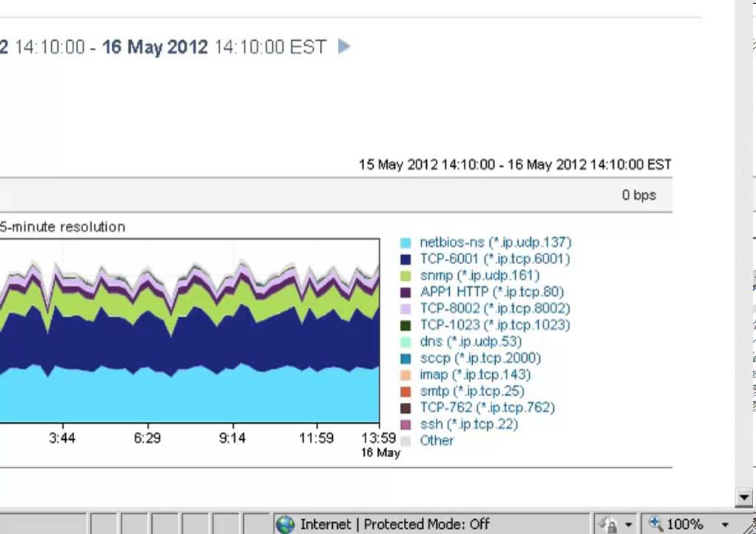
Task: Open the TCP-6001 (*.ip.tcp.6001) link
Action: (x=494, y=259)
